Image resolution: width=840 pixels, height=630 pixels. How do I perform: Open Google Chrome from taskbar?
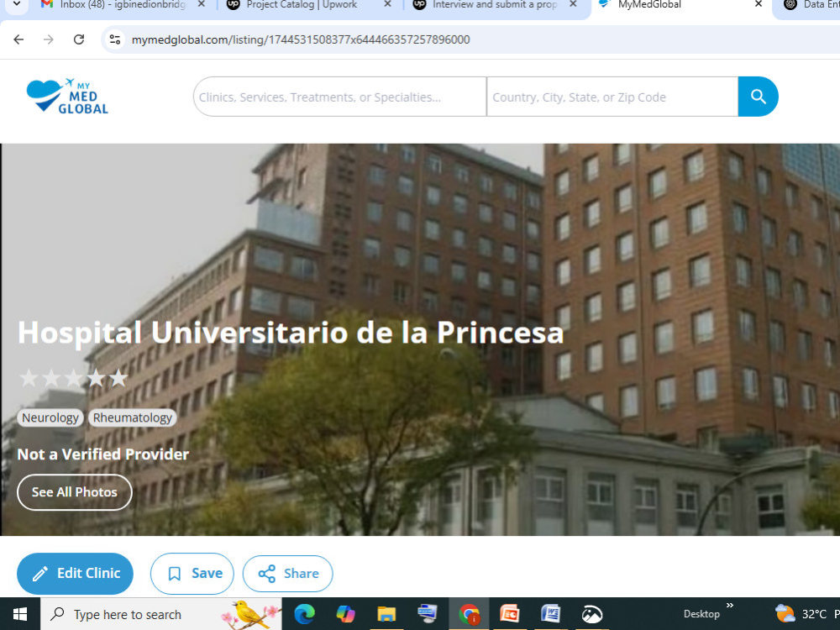[x=469, y=614]
